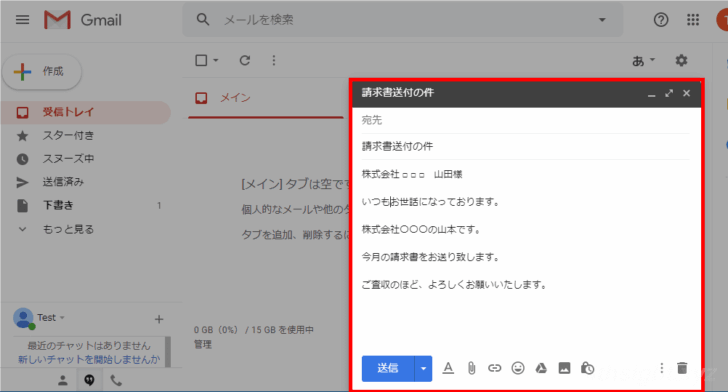
Task: Click the Test user avatar in chat
Action: pyautogui.click(x=23, y=318)
